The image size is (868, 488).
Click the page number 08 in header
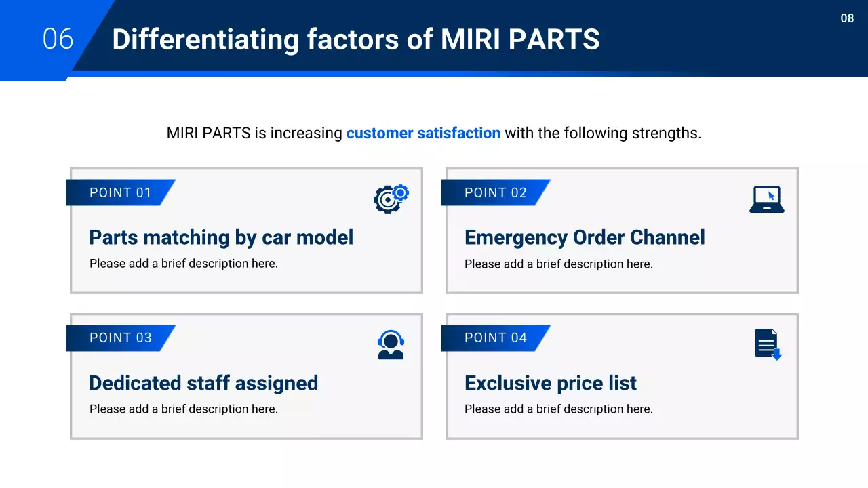pyautogui.click(x=847, y=18)
